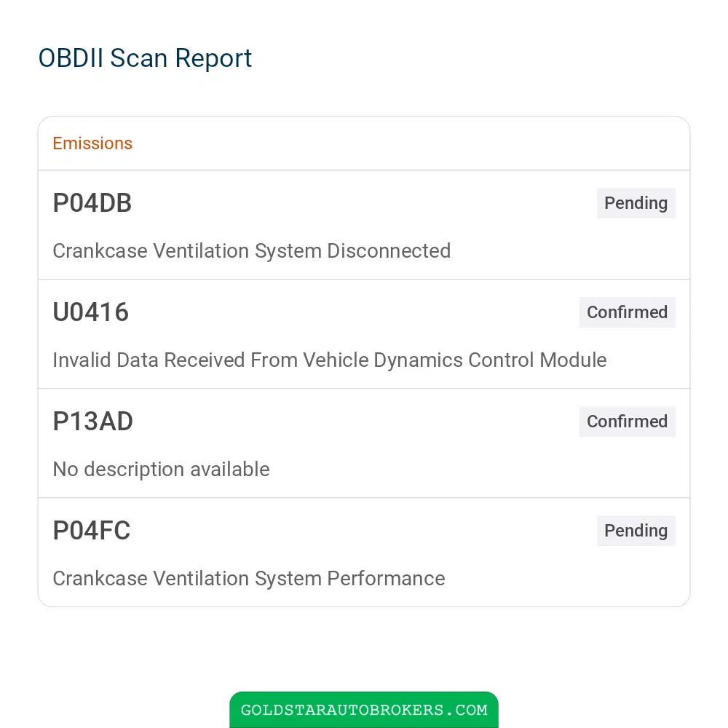This screenshot has height=728, width=728.
Task: Click the Confirmed badge for U0416
Action: 627,312
